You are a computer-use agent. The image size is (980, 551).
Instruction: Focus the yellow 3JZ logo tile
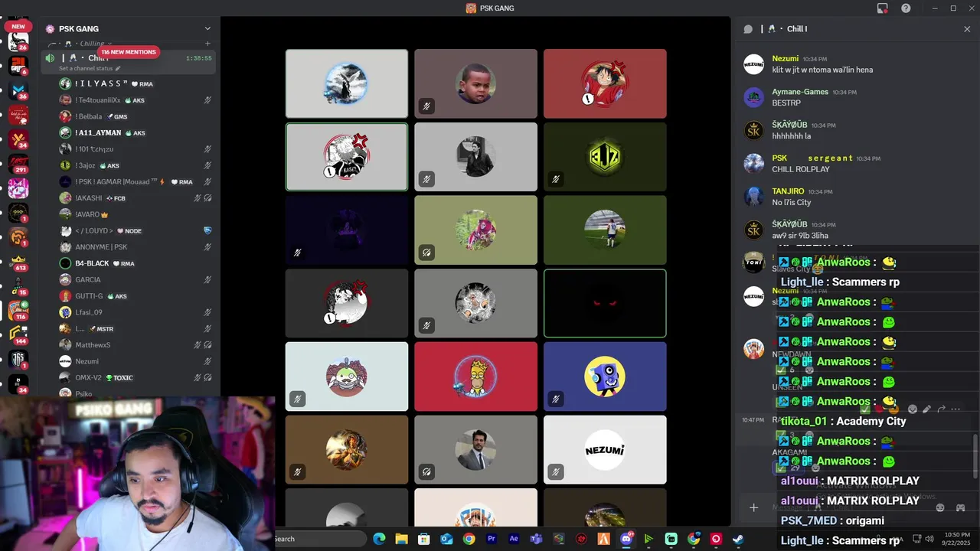[x=605, y=157]
